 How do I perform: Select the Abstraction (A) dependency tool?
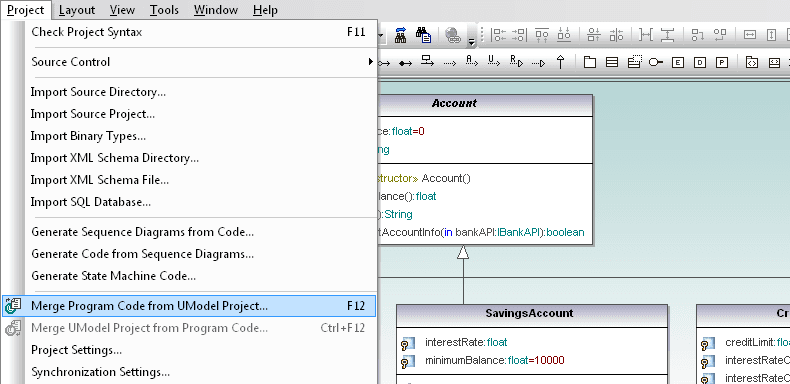pos(472,61)
